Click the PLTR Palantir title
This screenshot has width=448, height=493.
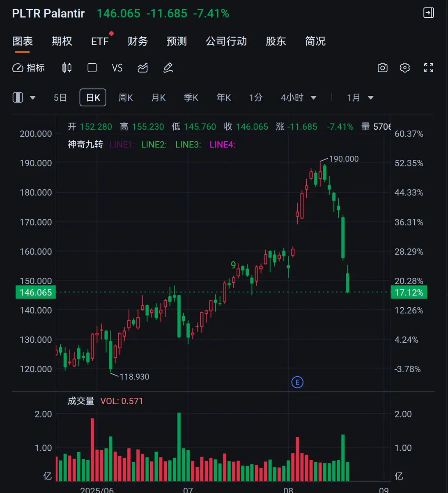point(48,14)
